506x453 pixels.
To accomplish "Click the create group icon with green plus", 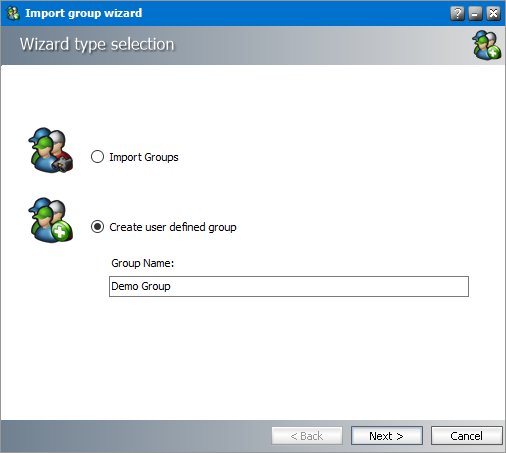I will tap(50, 220).
